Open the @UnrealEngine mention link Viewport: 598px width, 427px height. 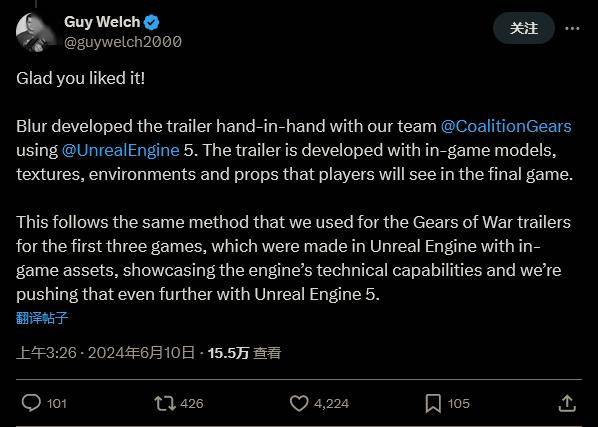[x=121, y=150]
